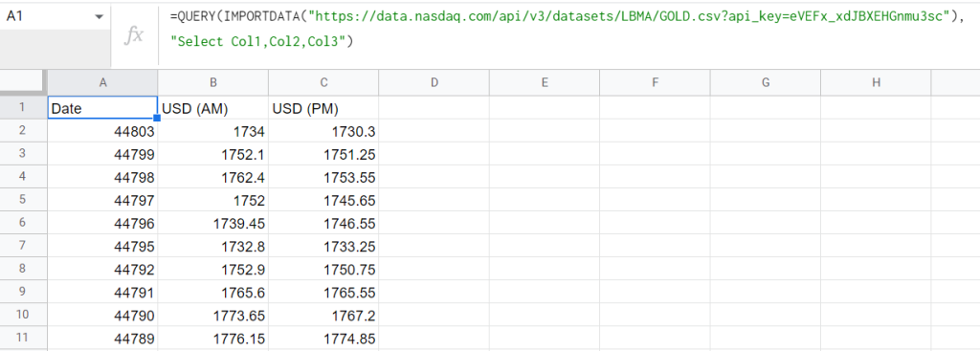Image resolution: width=980 pixels, height=351 pixels.
Task: Select row 6 header
Action: pyautogui.click(x=23, y=223)
